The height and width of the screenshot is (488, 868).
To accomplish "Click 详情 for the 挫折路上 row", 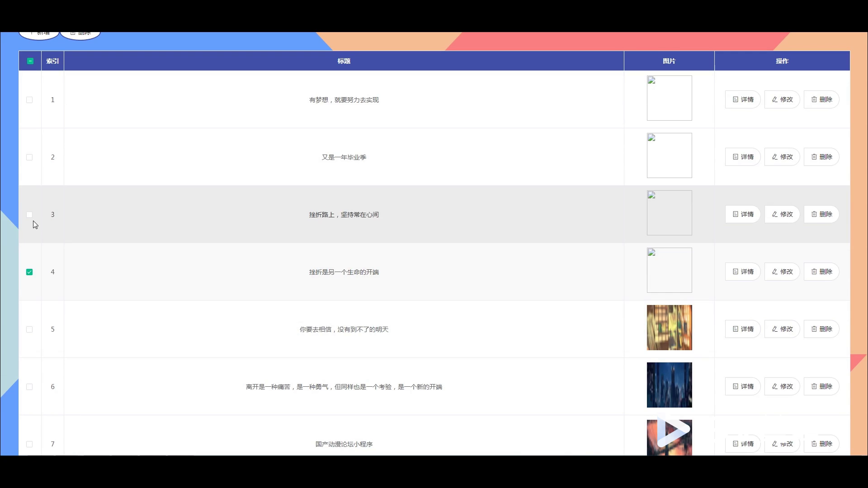I will tap(742, 214).
